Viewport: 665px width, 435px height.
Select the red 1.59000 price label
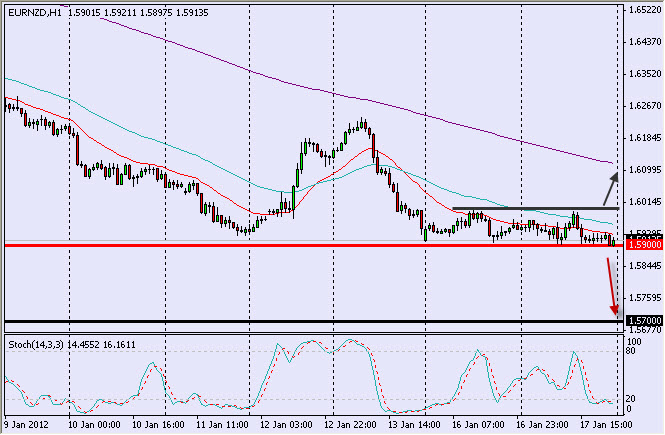point(643,245)
